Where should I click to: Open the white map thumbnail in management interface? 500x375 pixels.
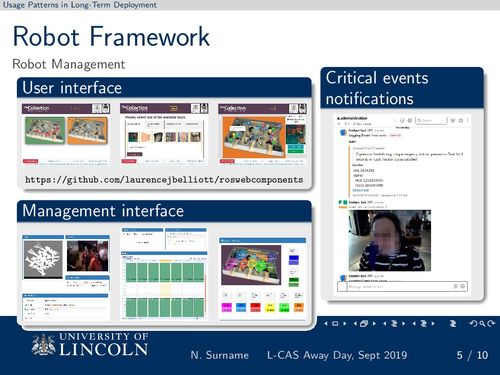tap(43, 259)
